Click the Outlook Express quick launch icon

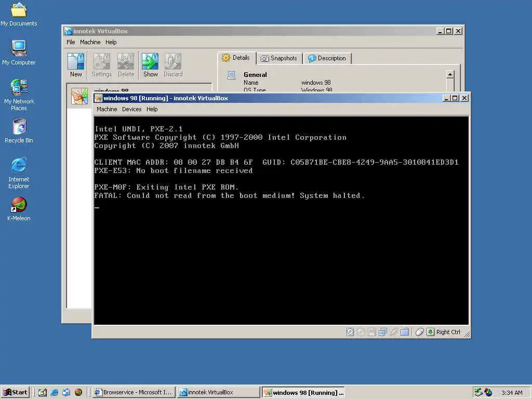(66, 392)
